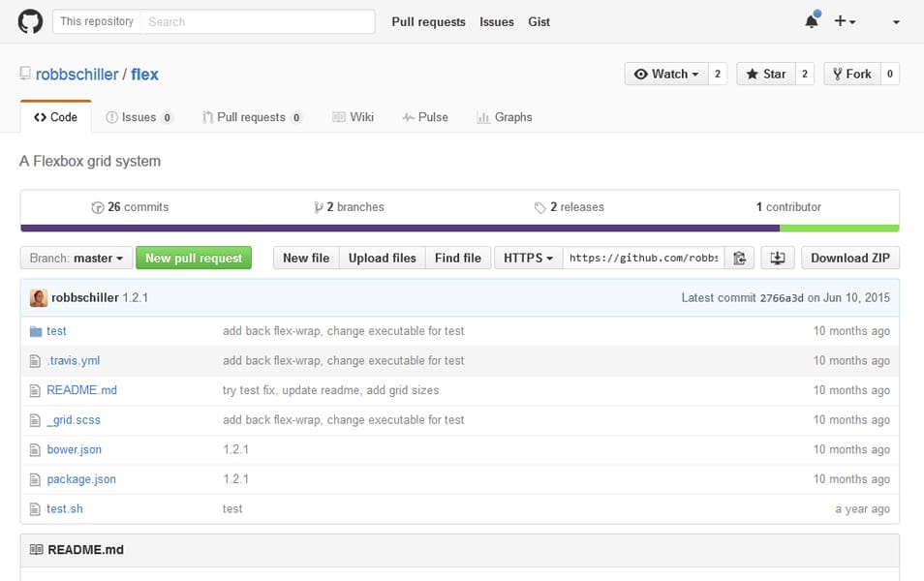The image size is (924, 581).
Task: Open the 26 commits history icon
Action: click(97, 207)
